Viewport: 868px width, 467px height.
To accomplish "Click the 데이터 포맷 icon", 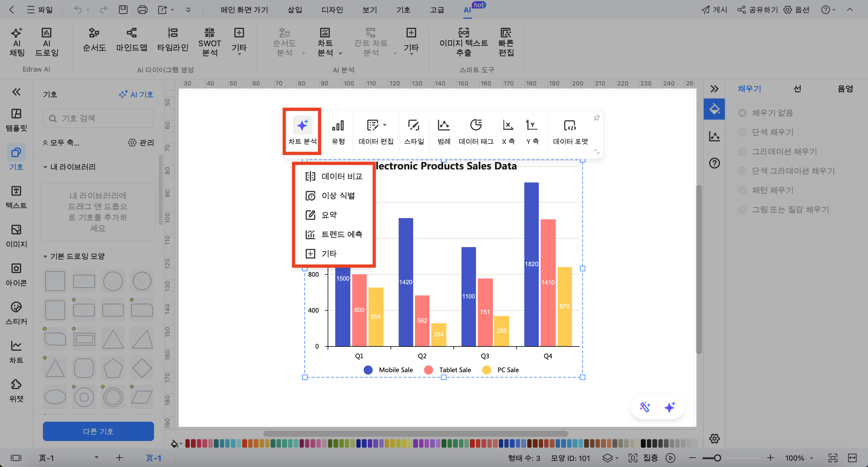I will (570, 125).
